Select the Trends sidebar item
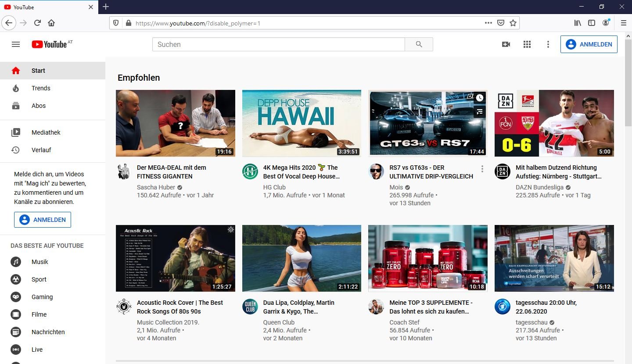This screenshot has width=632, height=364. (x=53, y=88)
